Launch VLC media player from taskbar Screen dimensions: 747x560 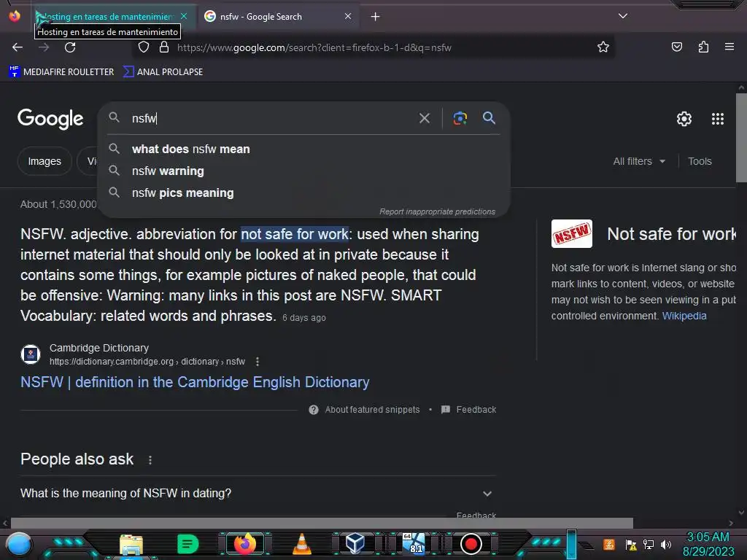pyautogui.click(x=301, y=544)
